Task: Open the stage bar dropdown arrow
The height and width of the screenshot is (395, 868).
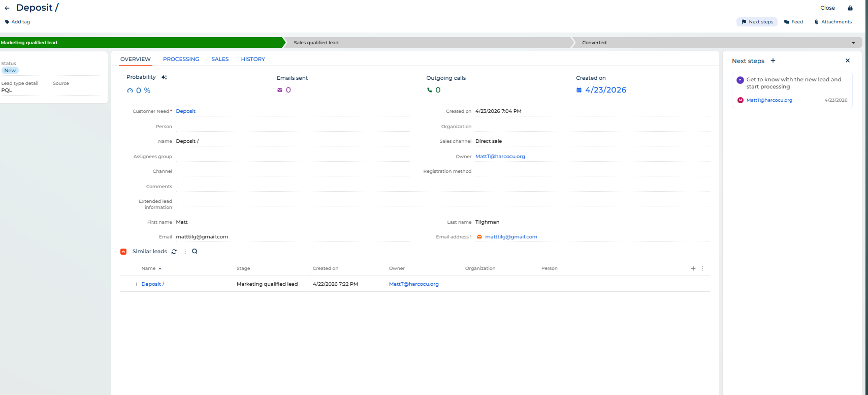Action: click(x=853, y=43)
